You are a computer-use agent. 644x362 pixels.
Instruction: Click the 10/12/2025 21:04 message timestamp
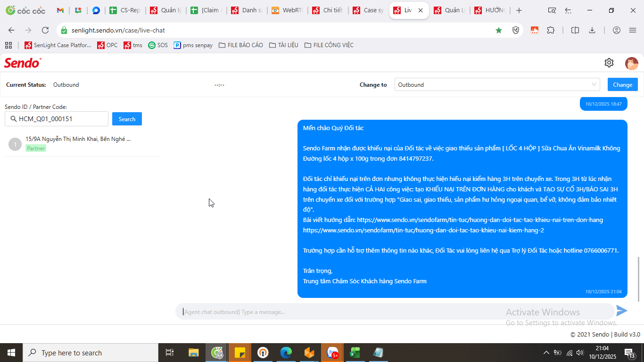tap(603, 292)
